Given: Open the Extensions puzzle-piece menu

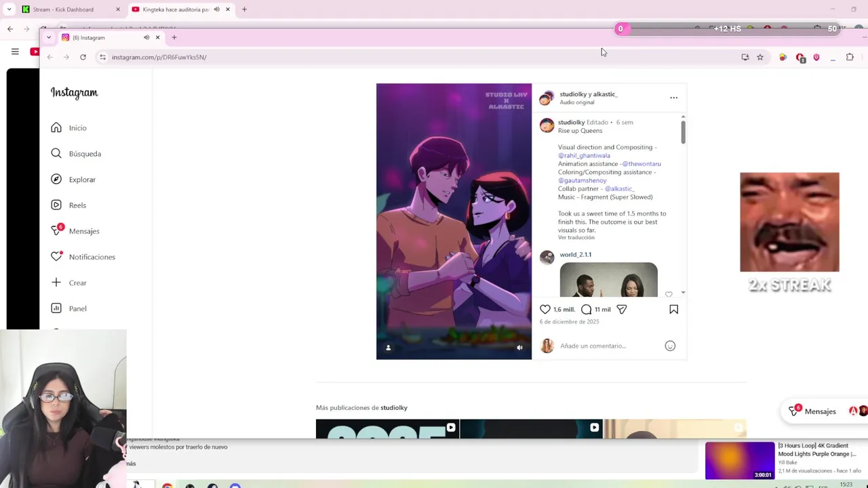Looking at the screenshot, I should tap(850, 57).
